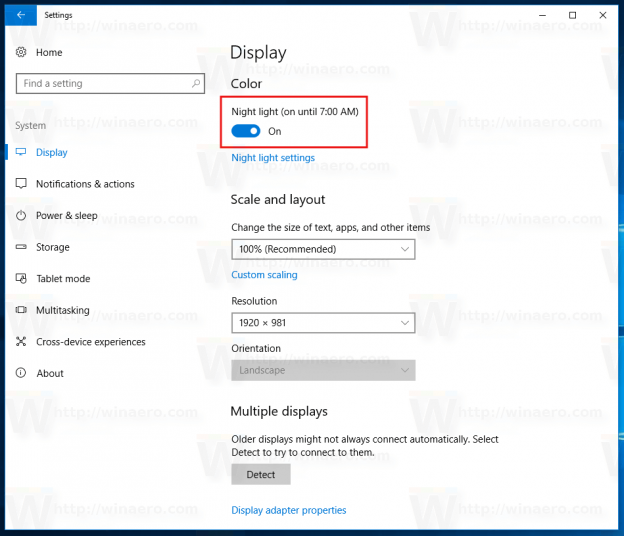Go to Home in the sidebar

point(49,53)
